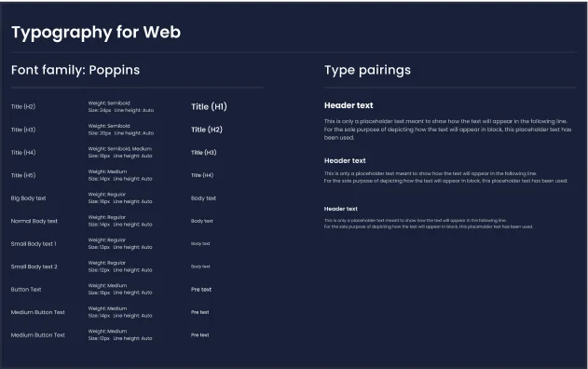Select the "Type pairings" section heading
588x369 pixels.
367,71
